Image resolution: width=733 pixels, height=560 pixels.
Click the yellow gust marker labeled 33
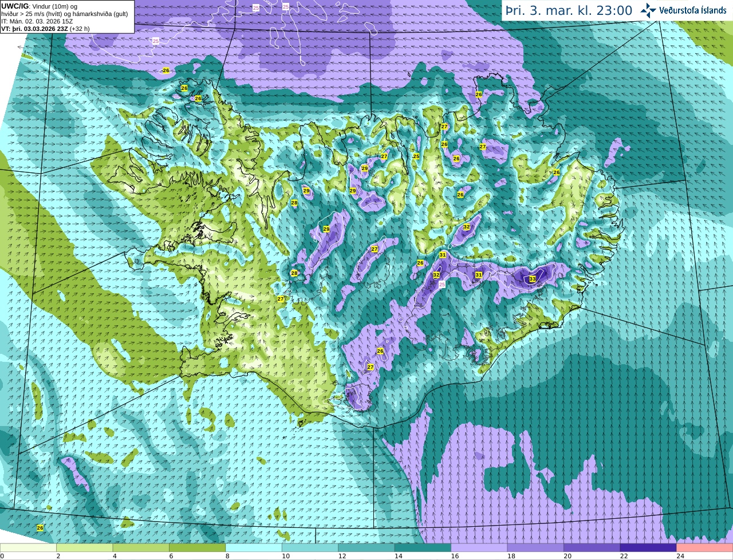pos(533,279)
